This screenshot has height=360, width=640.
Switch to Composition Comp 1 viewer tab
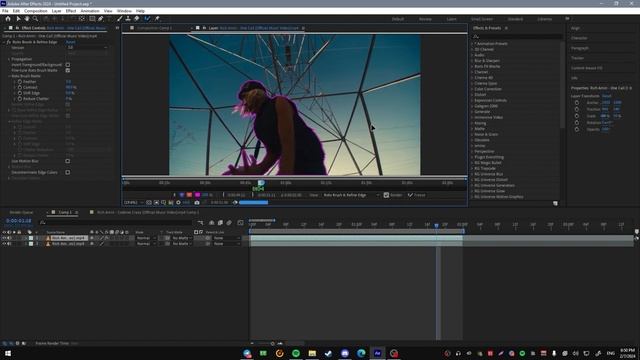[x=154, y=28]
